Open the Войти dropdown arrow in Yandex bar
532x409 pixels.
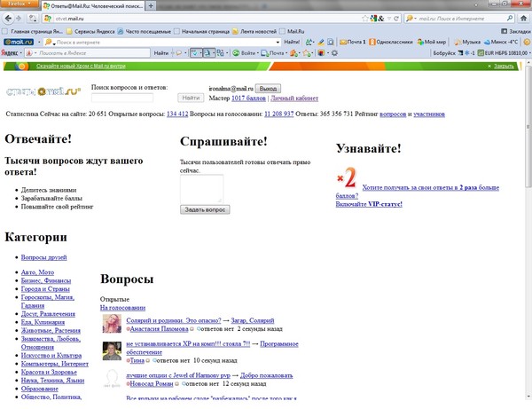point(258,53)
